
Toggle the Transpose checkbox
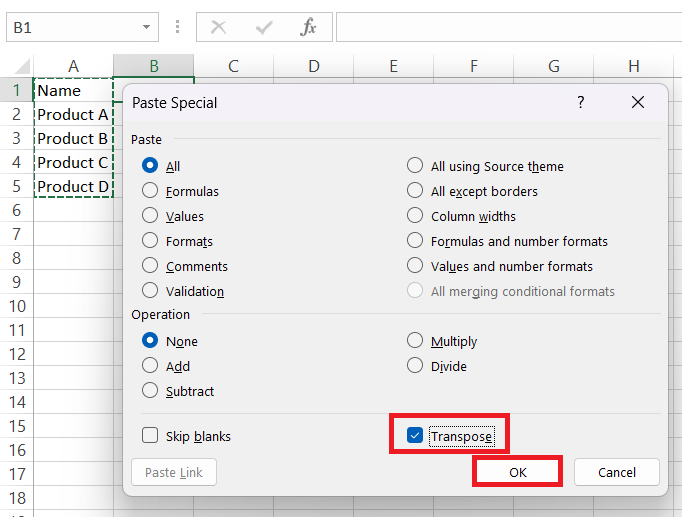(x=415, y=435)
